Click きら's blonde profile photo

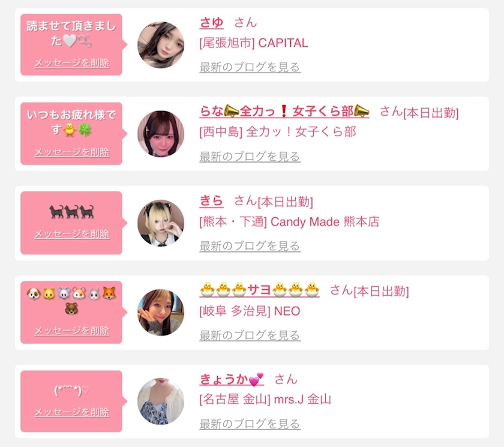[x=161, y=223]
